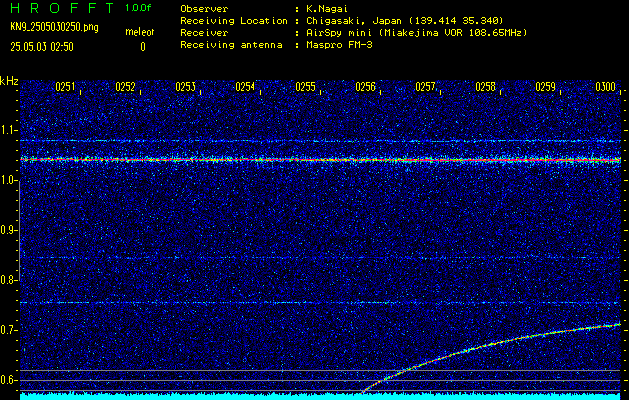Screen dimensions: 629x400
Task: Click the 0251 time marker
Action: [x=65, y=87]
